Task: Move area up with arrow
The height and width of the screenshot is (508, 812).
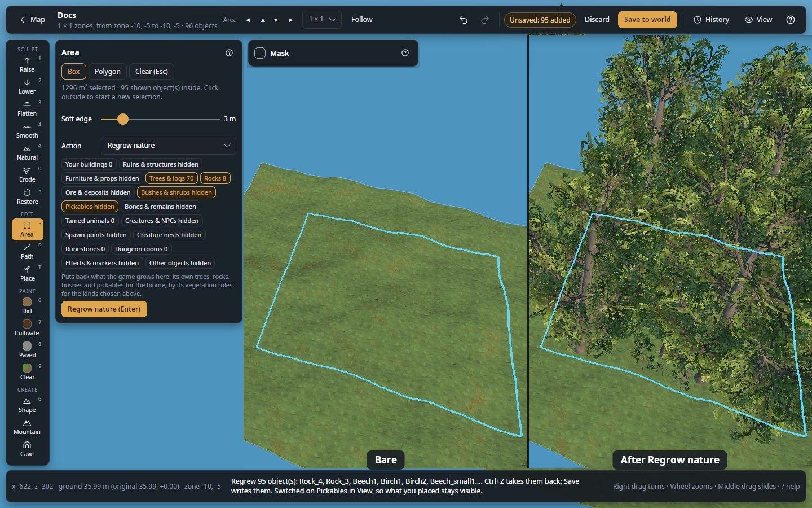Action: coord(263,20)
